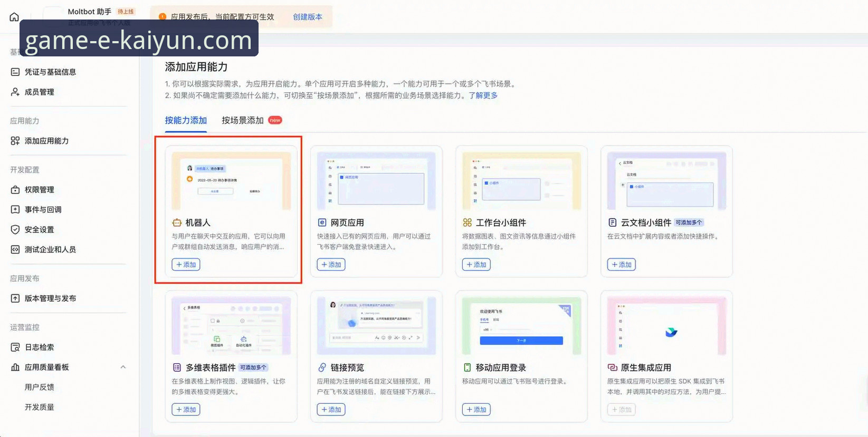The height and width of the screenshot is (437, 868).
Task: Click the 日志检索 search icon
Action: (x=15, y=347)
